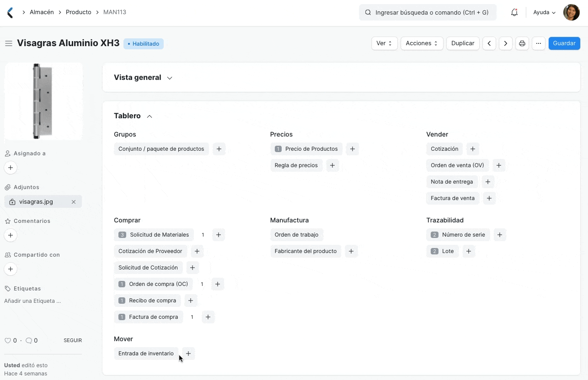Viewport: 588px width, 380px height.
Task: Open the Ayuda dropdown menu
Action: pos(544,12)
